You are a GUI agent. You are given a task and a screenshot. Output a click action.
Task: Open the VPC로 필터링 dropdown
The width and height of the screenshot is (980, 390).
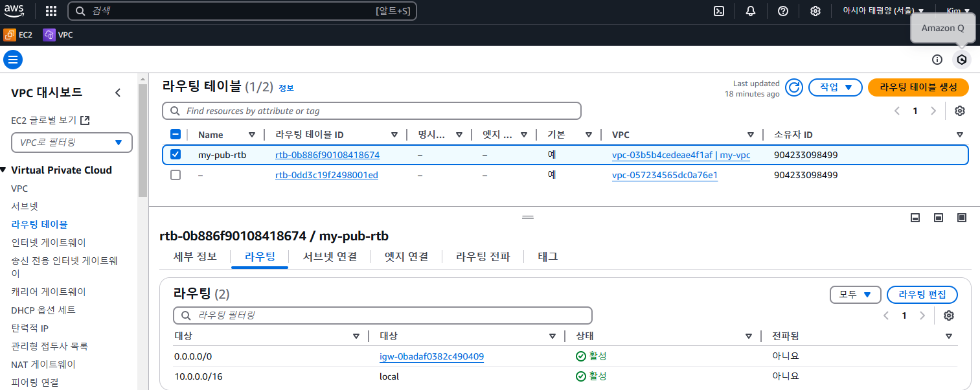click(x=72, y=143)
